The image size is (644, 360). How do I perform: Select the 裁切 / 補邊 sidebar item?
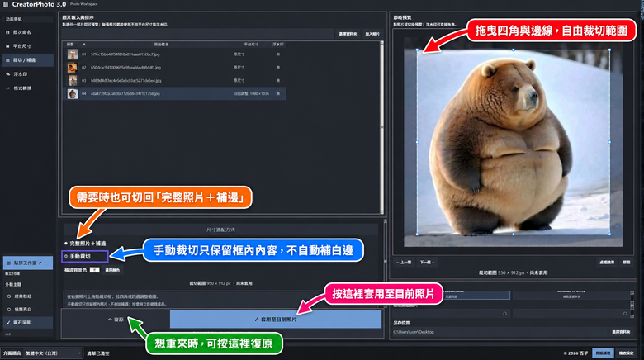tap(28, 60)
